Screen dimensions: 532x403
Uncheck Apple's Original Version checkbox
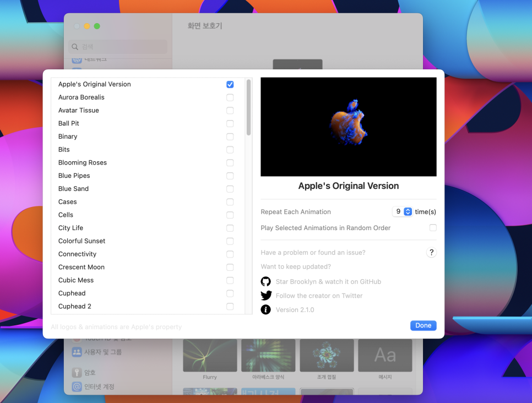click(230, 84)
